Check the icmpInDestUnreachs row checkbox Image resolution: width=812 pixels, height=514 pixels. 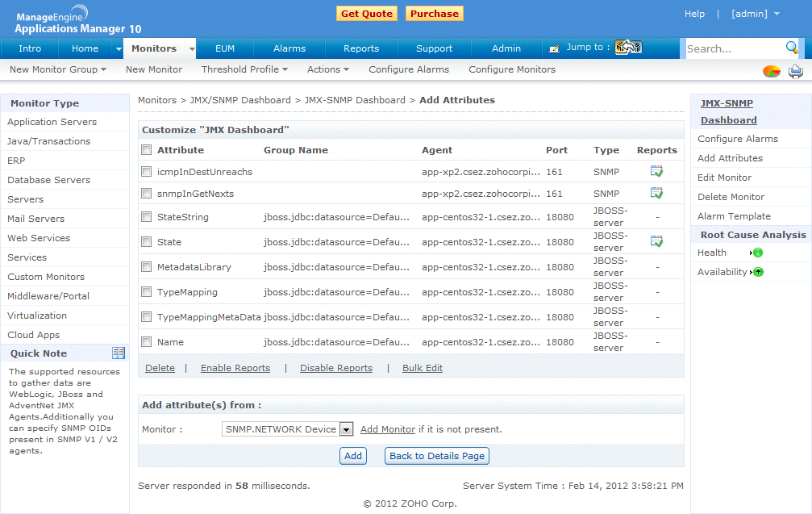(x=147, y=172)
